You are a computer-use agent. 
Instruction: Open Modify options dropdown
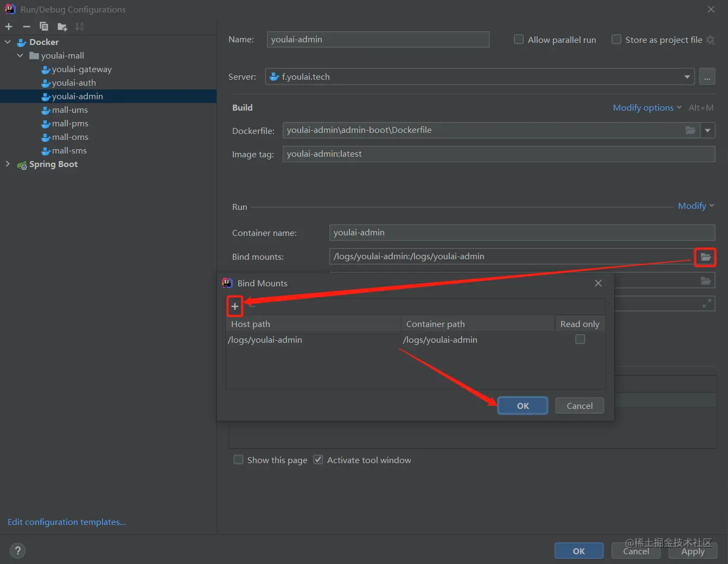point(647,107)
